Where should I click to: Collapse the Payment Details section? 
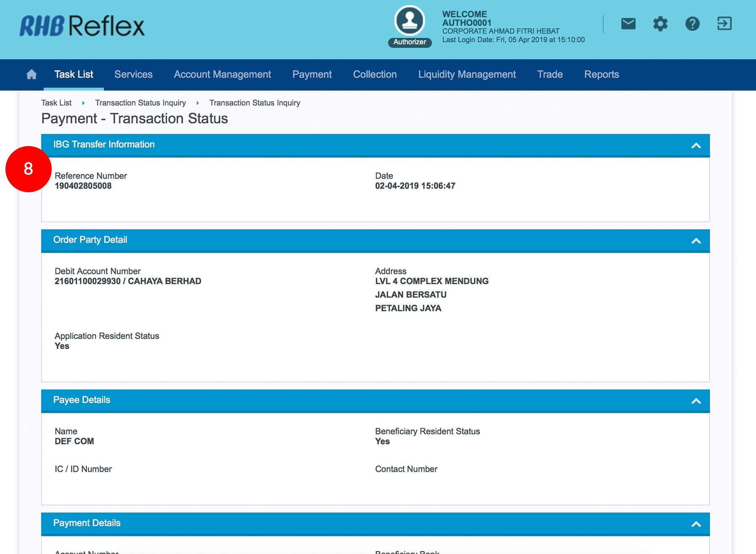tap(696, 524)
